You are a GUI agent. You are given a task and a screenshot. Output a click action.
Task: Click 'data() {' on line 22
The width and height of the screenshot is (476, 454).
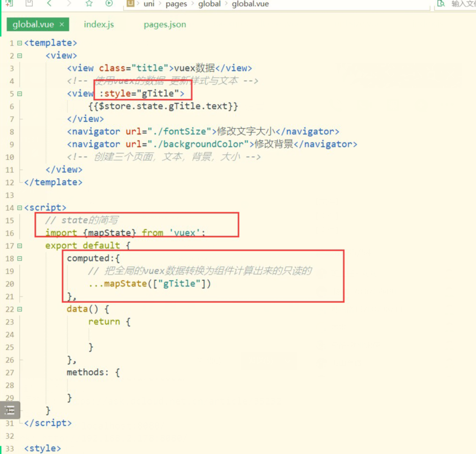88,309
